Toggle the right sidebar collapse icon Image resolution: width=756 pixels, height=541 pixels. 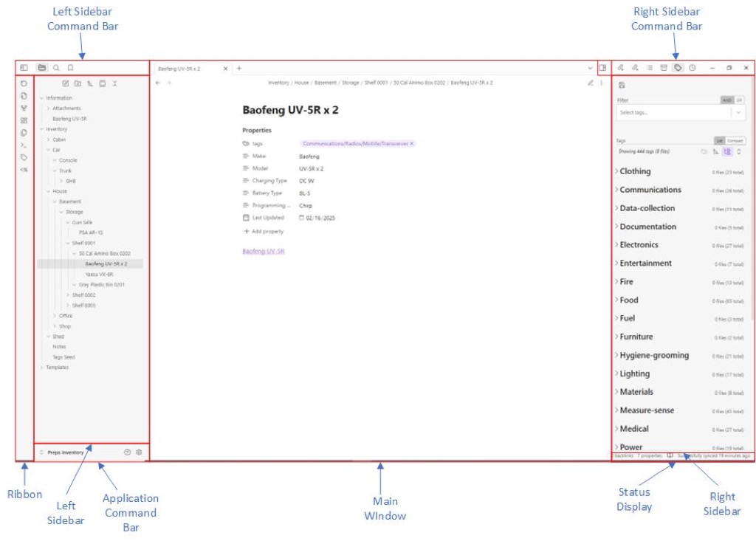tap(603, 68)
